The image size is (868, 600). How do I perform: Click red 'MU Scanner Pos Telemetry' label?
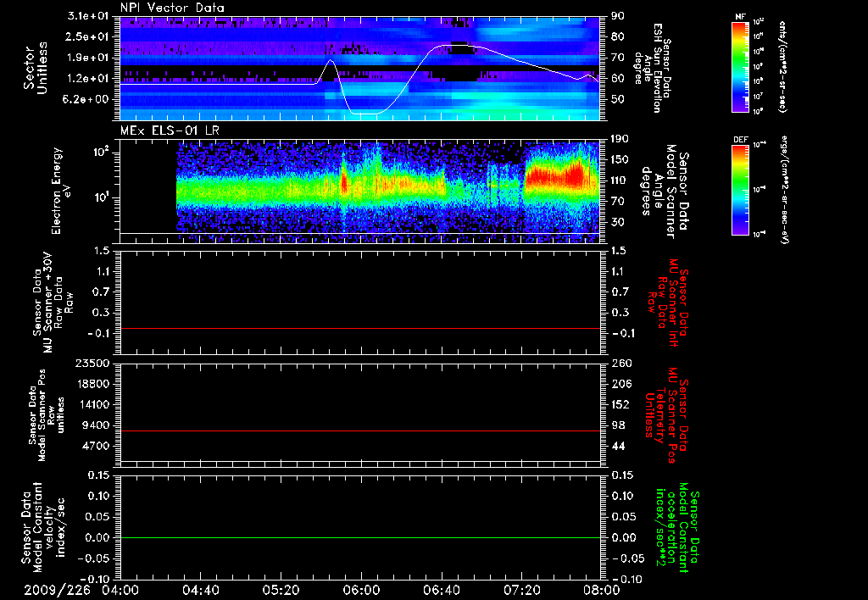pyautogui.click(x=666, y=415)
